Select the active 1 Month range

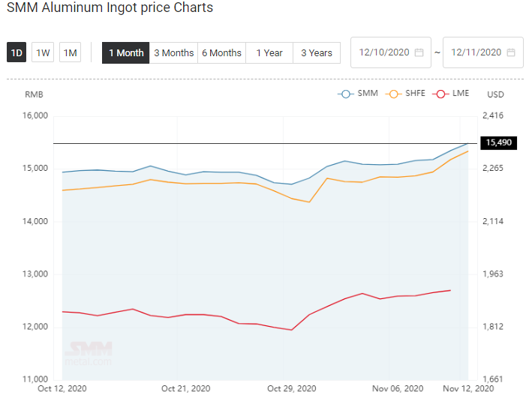point(126,53)
